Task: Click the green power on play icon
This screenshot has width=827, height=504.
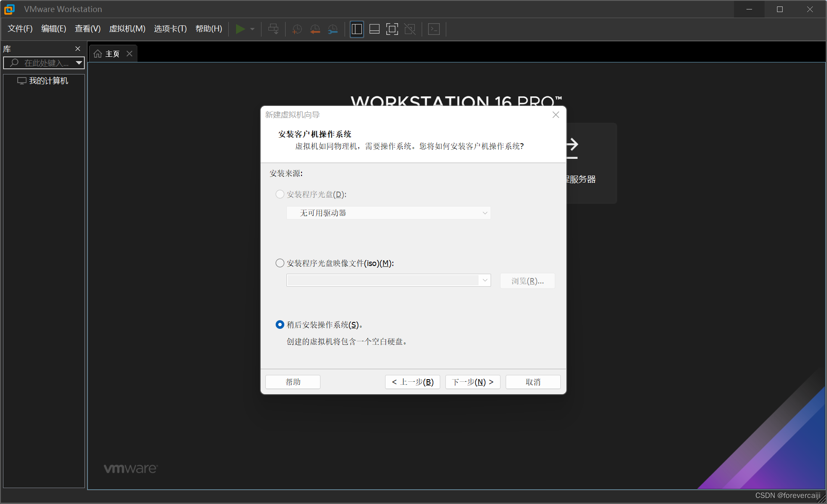Action: [240, 29]
